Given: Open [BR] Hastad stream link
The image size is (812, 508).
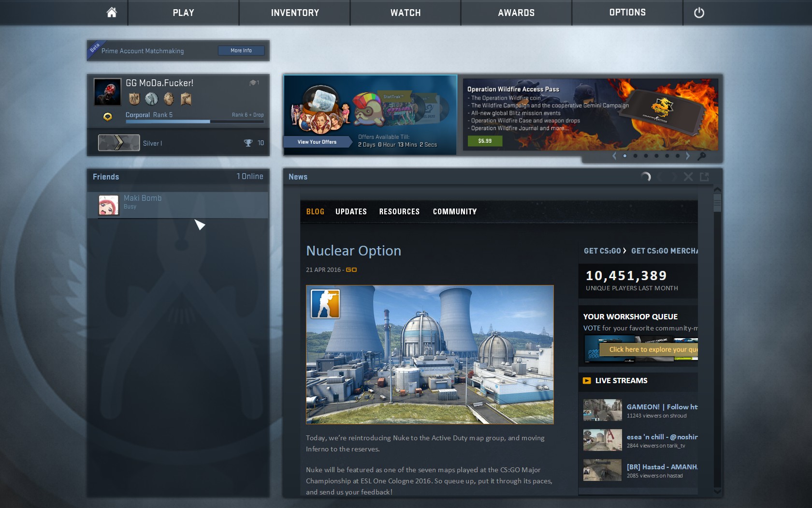Looking at the screenshot, I should (662, 467).
